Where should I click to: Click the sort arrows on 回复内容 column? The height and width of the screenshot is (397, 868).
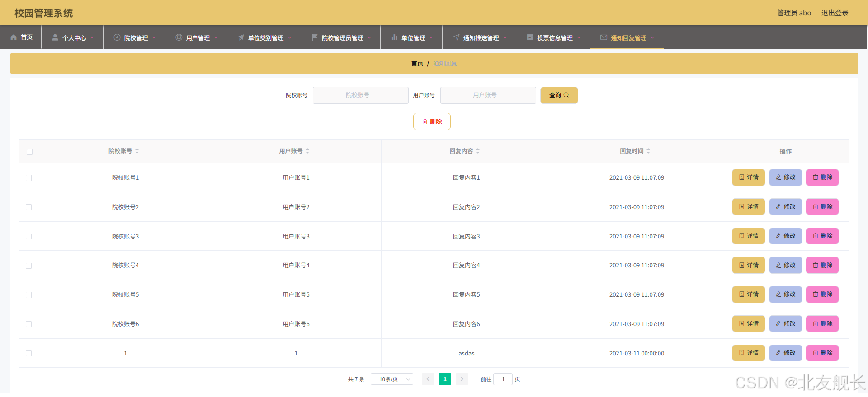pos(478,151)
